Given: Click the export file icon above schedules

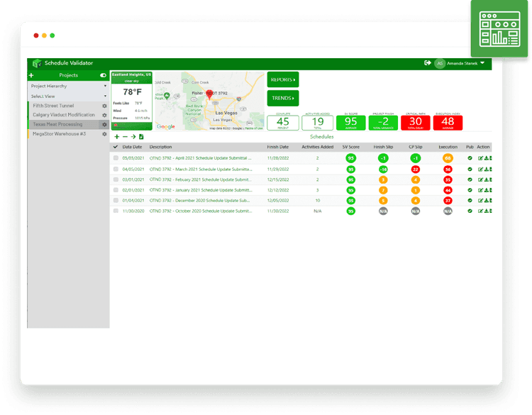Looking at the screenshot, I should pos(141,137).
